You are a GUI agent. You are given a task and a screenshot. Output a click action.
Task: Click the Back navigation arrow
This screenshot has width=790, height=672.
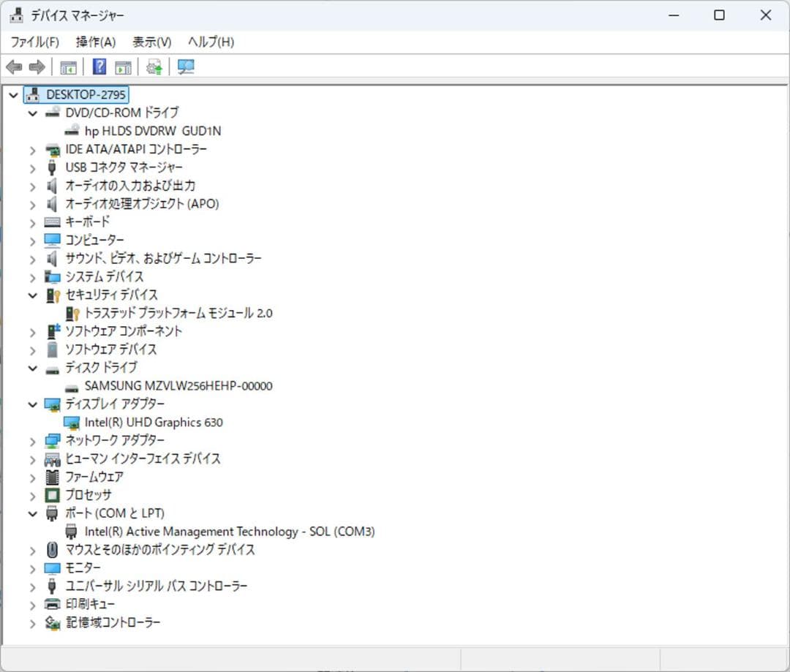[12, 67]
